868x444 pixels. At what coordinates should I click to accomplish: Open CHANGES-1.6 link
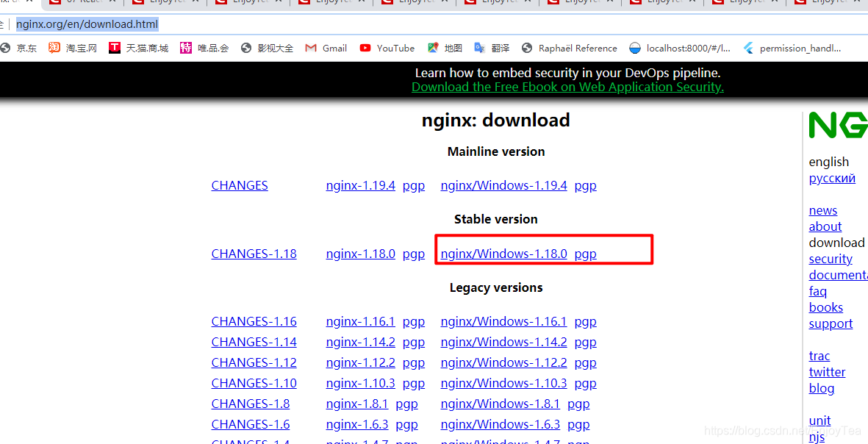[250, 424]
